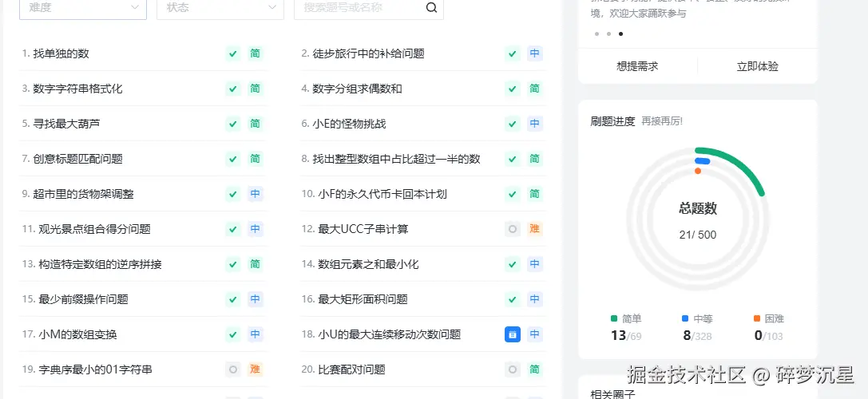
Task: Click the completed check for 数组元素之和最小化
Action: click(513, 264)
